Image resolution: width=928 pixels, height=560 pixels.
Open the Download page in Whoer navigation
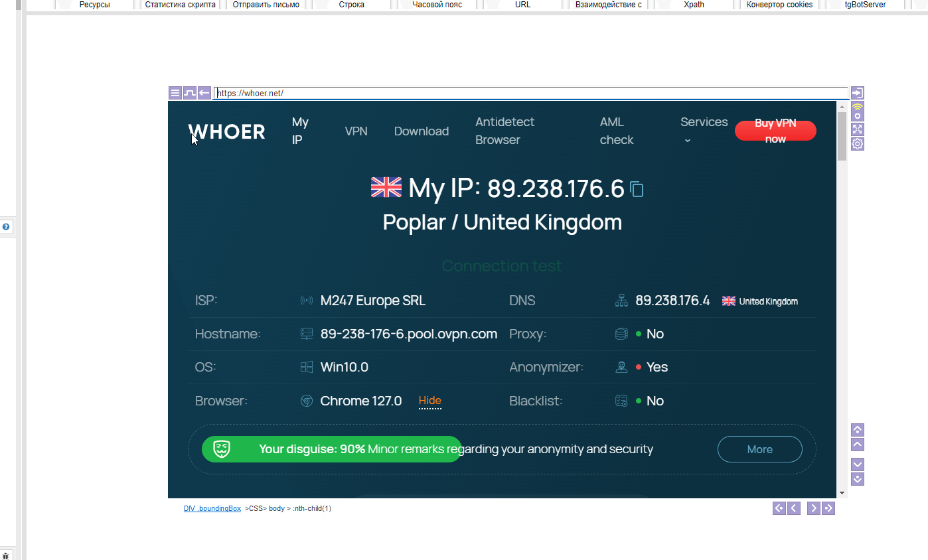[422, 131]
